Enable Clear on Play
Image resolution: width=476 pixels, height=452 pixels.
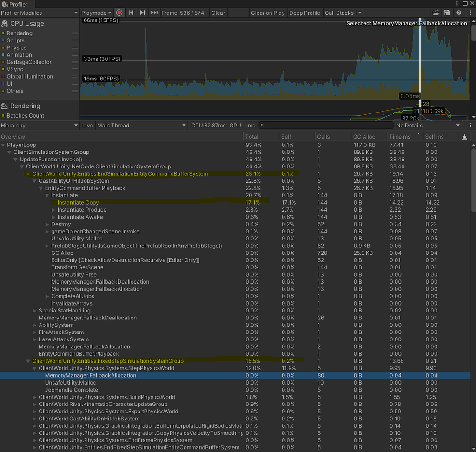pos(268,13)
